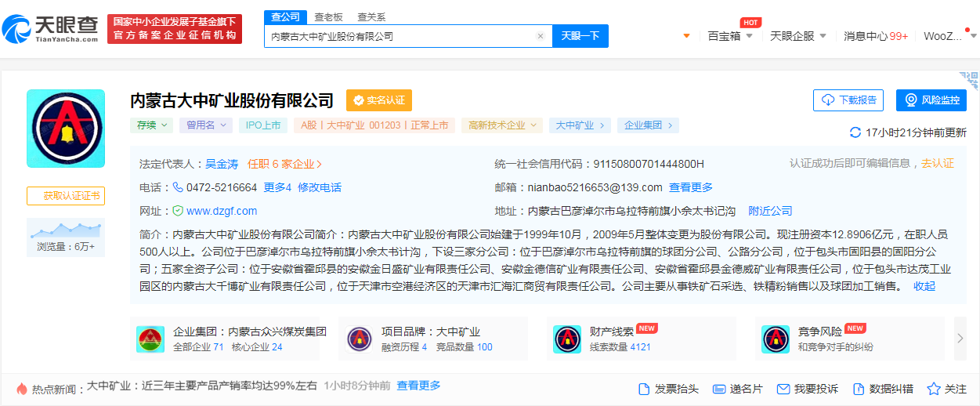Open 消息中心 notifications
Viewport: 980px width, 406px height.
(876, 36)
